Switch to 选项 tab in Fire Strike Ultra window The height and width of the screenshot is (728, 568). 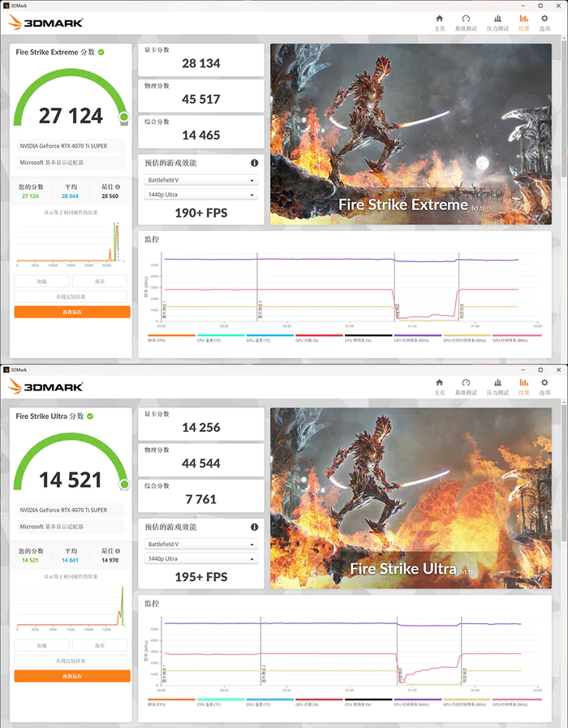(x=544, y=386)
